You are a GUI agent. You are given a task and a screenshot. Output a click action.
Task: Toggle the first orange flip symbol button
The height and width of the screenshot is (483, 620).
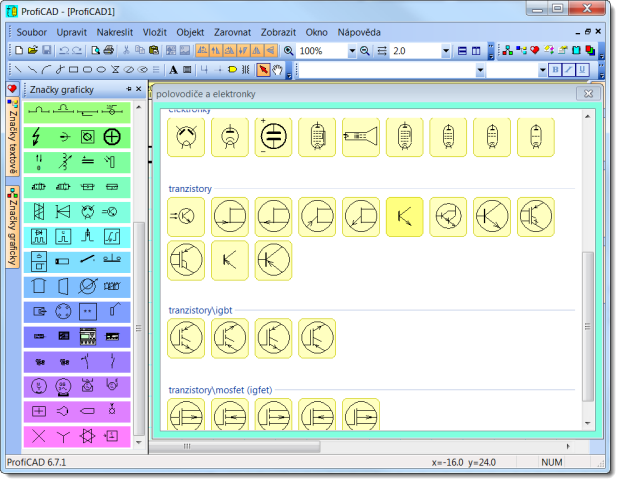pyautogui.click(x=202, y=51)
